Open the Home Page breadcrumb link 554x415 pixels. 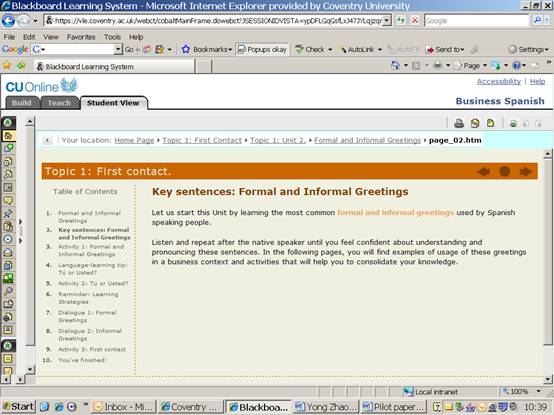pyautogui.click(x=134, y=140)
